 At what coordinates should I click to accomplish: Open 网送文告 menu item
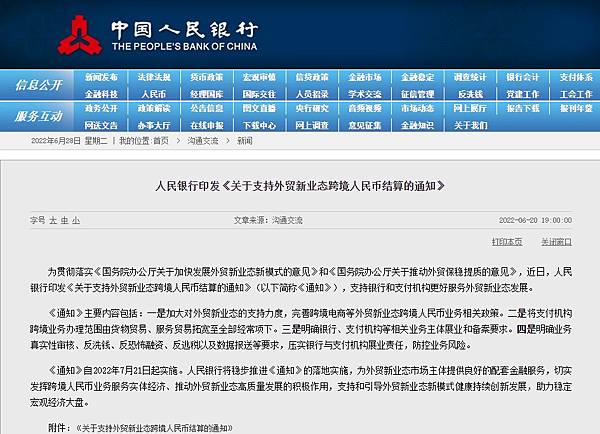tap(101, 126)
